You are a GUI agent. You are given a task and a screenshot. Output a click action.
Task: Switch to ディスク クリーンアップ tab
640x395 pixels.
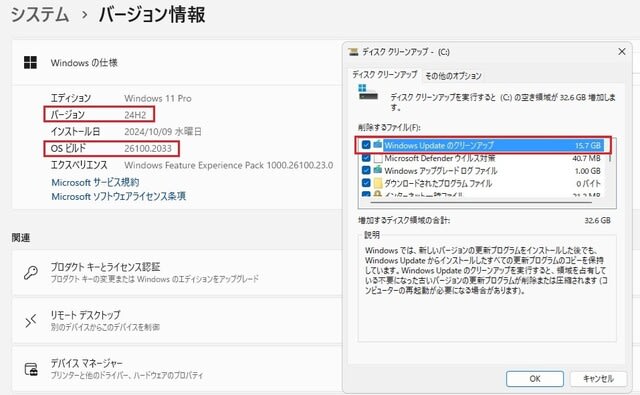pyautogui.click(x=384, y=75)
